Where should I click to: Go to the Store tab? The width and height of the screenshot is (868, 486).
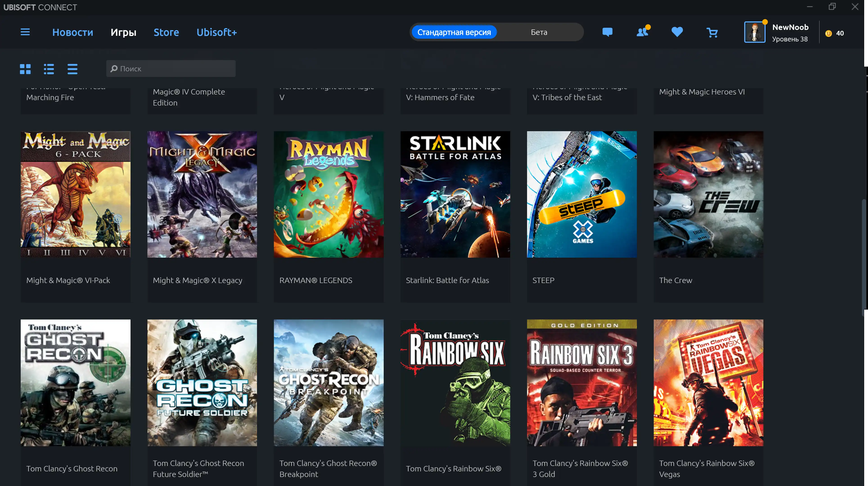coord(166,32)
